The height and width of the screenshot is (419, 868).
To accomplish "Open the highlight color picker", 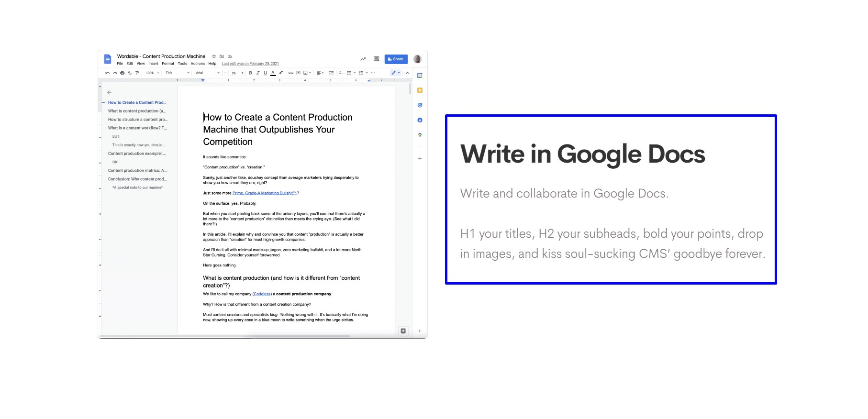I will click(x=281, y=73).
